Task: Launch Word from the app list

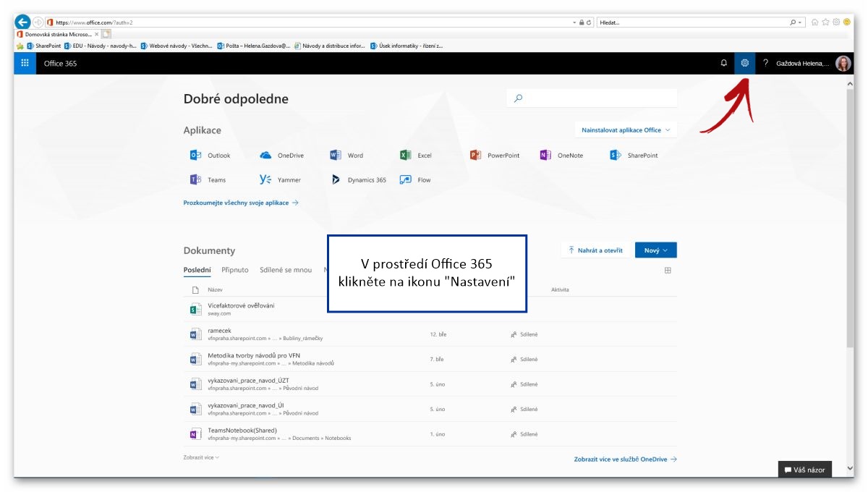Action: point(346,156)
